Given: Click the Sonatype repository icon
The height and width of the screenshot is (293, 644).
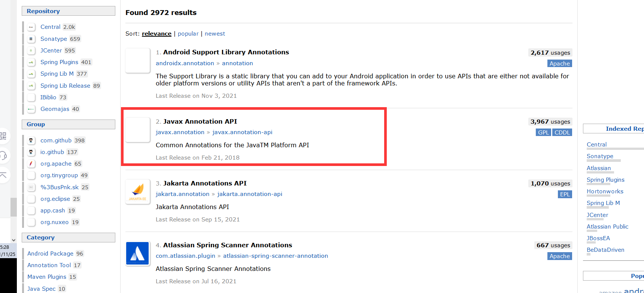Looking at the screenshot, I should point(31,39).
